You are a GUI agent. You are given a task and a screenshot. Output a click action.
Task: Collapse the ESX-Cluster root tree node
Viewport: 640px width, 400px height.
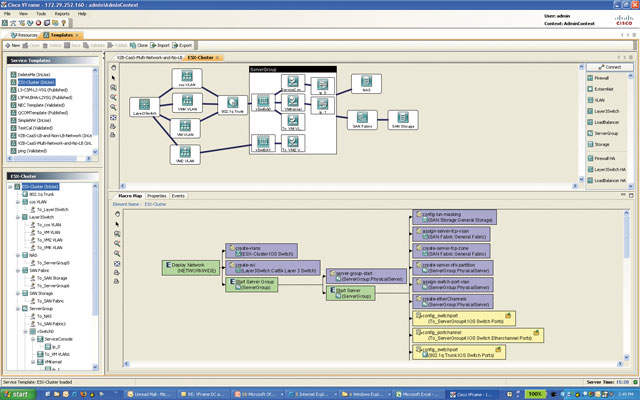pos(10,187)
